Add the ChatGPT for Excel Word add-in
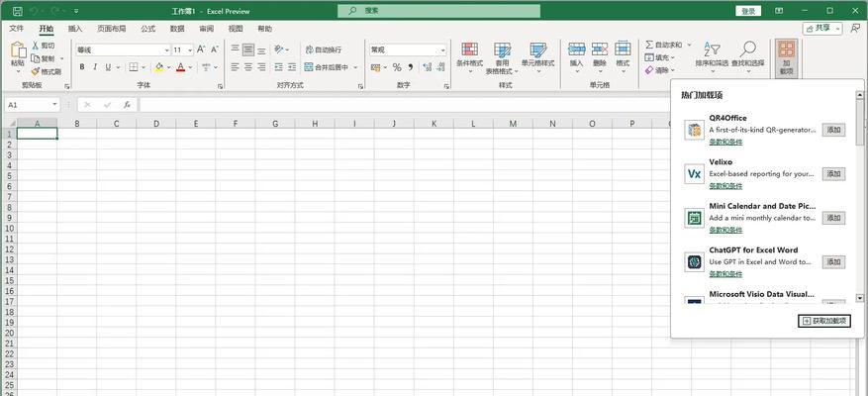 tap(833, 262)
